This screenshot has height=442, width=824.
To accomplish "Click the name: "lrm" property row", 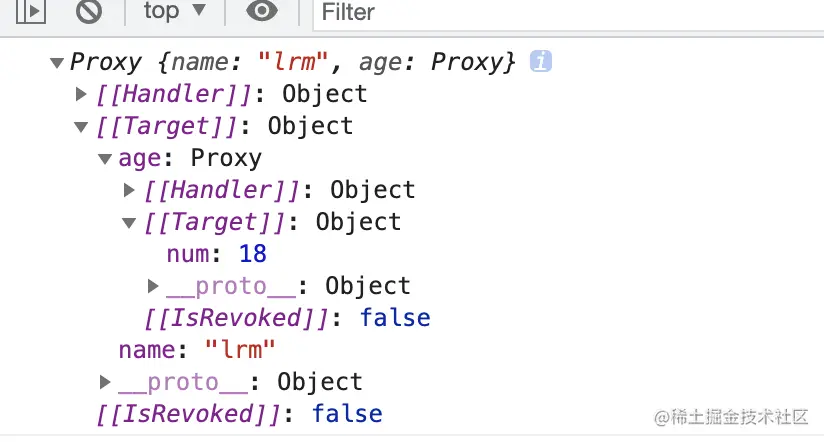I will coord(196,350).
